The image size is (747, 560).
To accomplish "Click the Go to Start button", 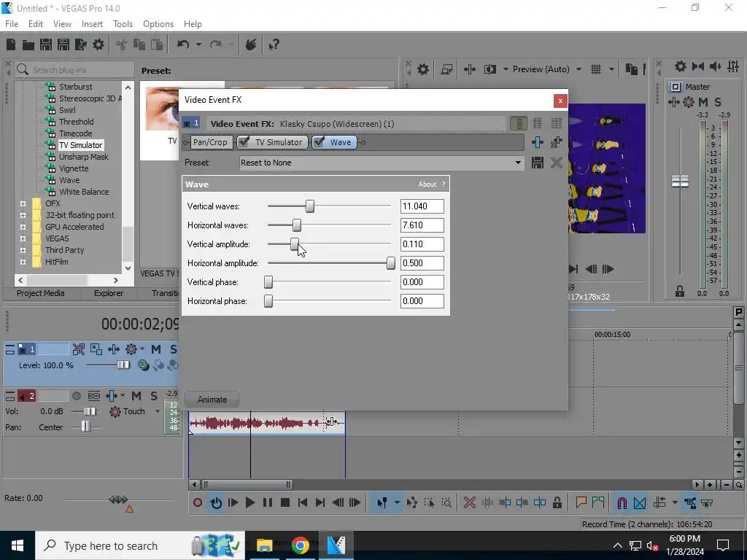I will click(303, 503).
